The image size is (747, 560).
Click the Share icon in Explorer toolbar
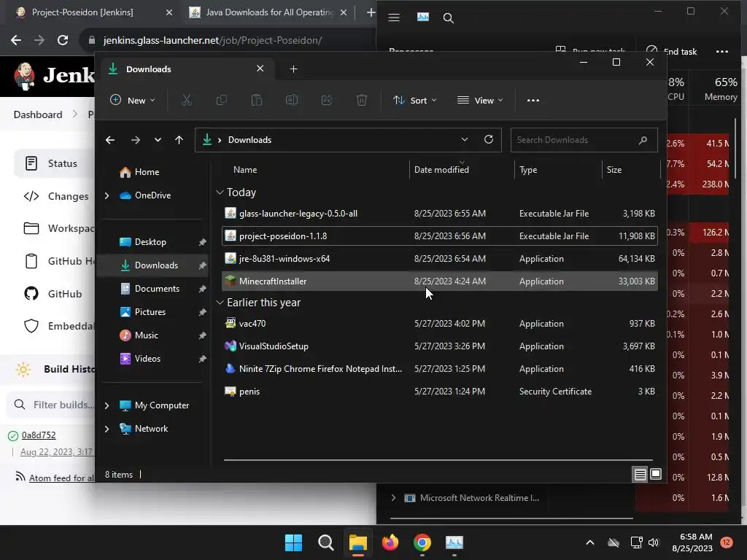327,100
